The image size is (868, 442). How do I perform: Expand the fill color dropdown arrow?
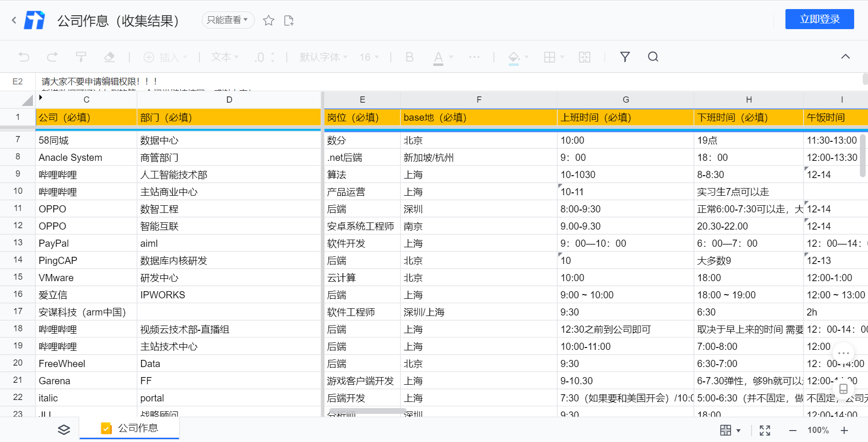click(x=527, y=57)
